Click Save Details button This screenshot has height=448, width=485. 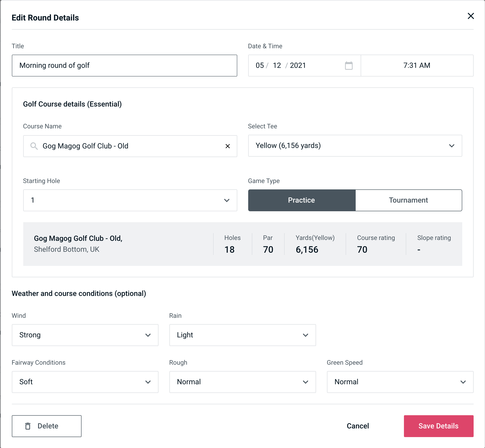pos(438,426)
